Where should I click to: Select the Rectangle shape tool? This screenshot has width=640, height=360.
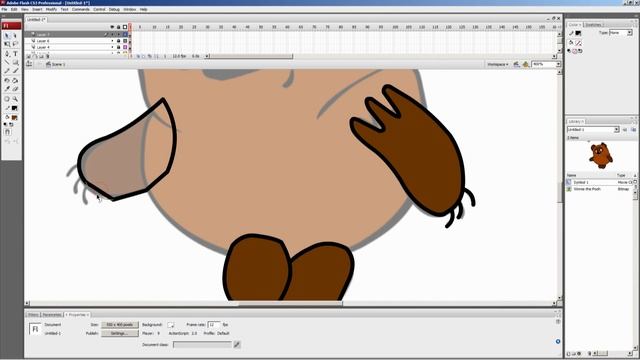(16, 62)
